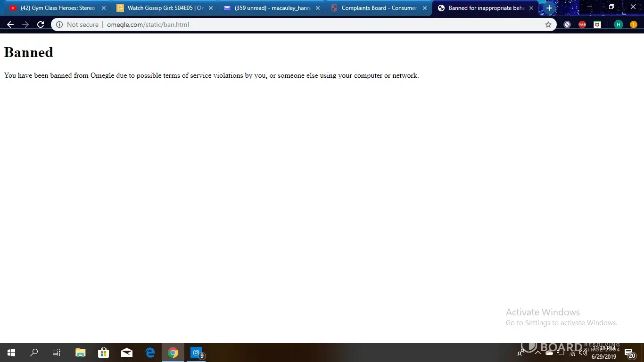The height and width of the screenshot is (362, 644).
Task: Close the Chrome window
Action: [633, 7]
